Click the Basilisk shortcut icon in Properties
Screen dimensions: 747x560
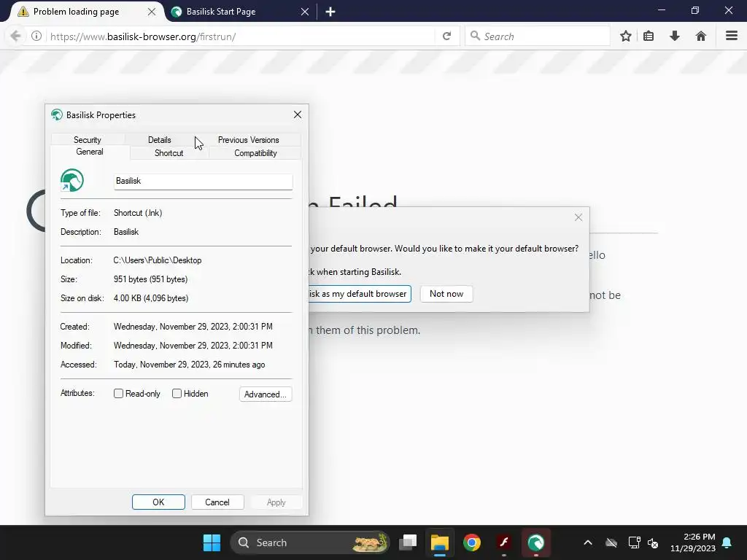pos(72,181)
